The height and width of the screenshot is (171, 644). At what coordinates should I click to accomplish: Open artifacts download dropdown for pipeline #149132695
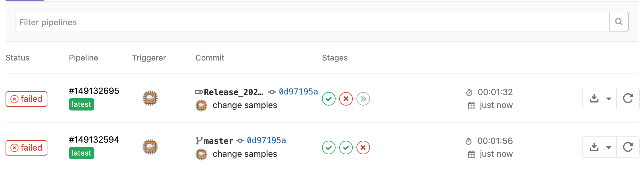click(x=600, y=98)
